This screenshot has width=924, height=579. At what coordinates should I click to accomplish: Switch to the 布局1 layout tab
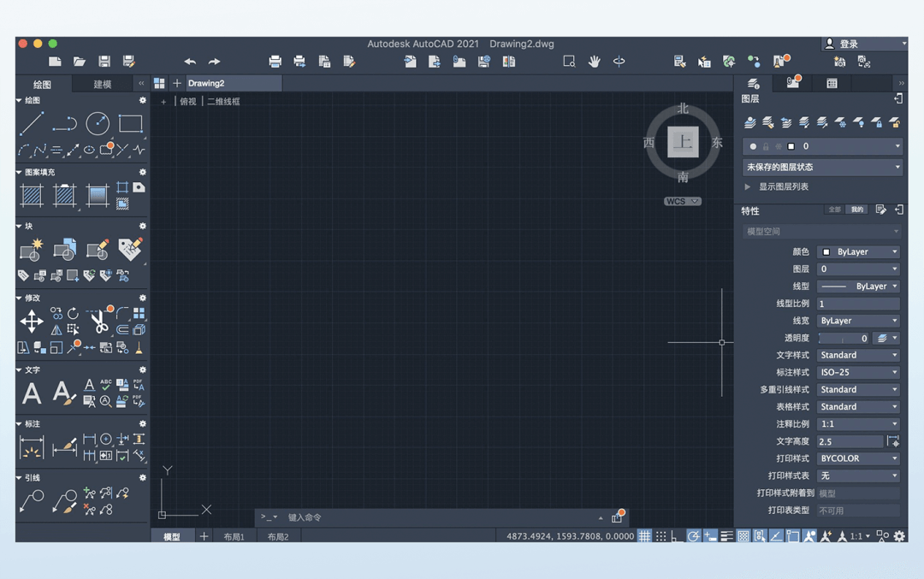click(x=234, y=536)
